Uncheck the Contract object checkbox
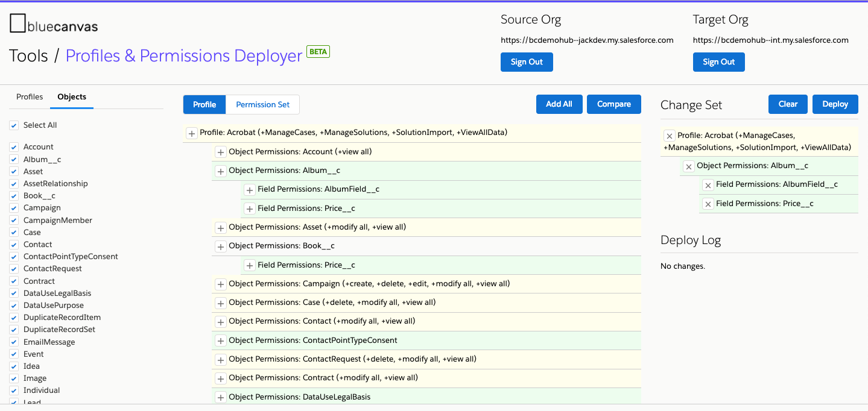Image resolution: width=868 pixels, height=411 pixels. point(14,281)
